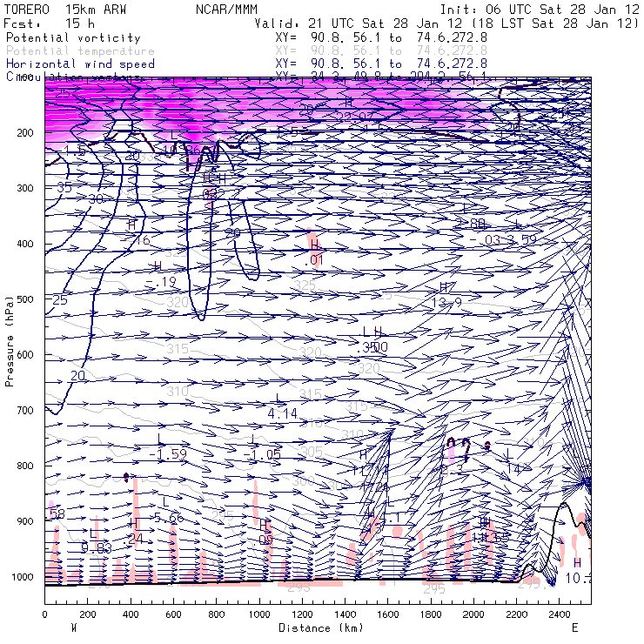The image size is (644, 644).
Task: Click the blue '4.14' minimum value label
Action: coord(283,413)
